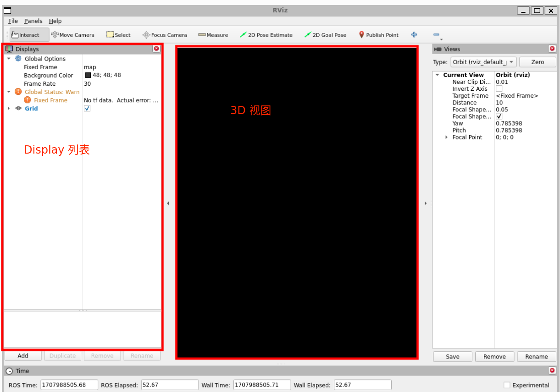
Task: Select the 2D Goal Pose tool
Action: tap(326, 35)
